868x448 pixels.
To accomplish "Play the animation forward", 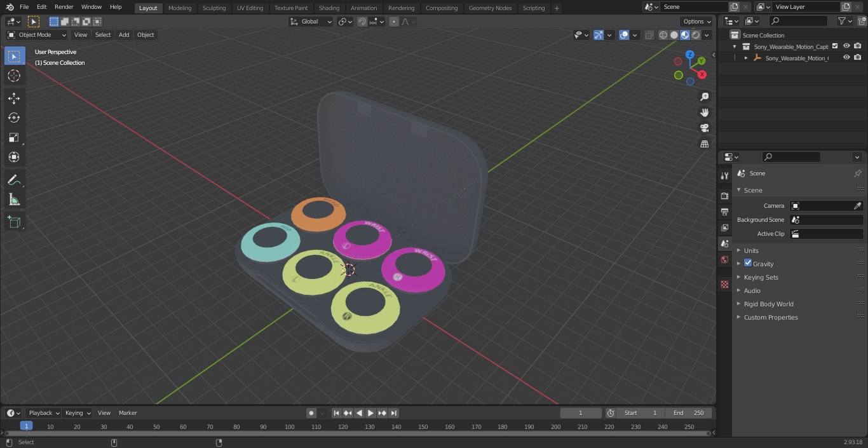I will click(x=371, y=413).
